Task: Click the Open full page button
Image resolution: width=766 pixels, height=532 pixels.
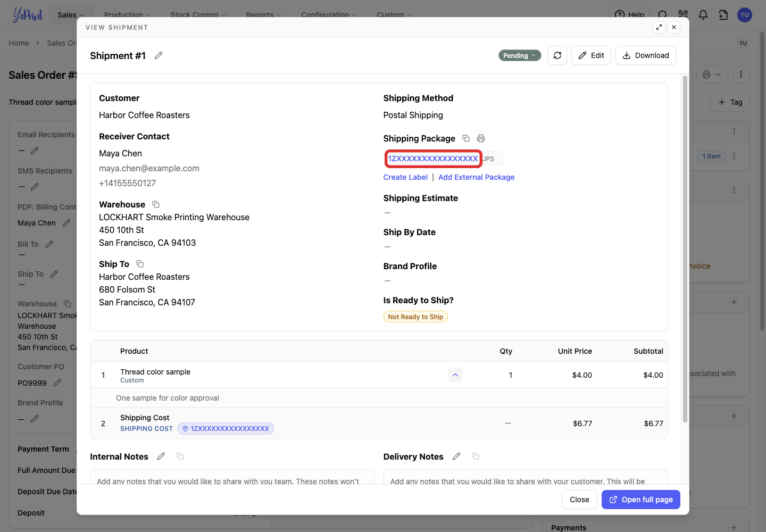Action: (x=641, y=500)
